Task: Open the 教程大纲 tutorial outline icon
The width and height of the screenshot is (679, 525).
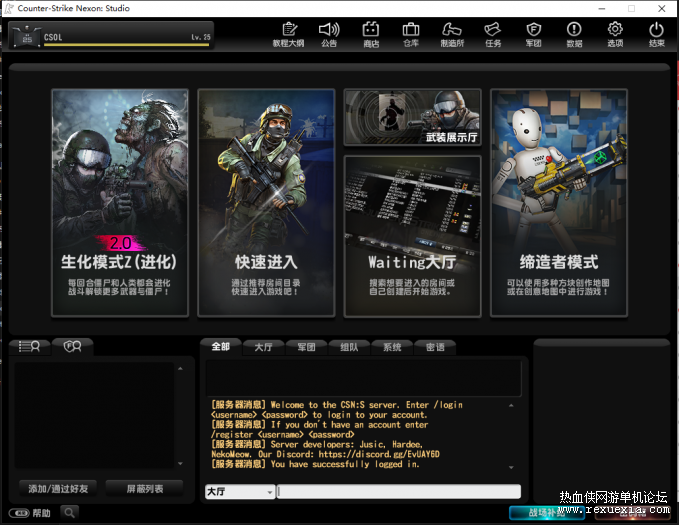Action: (288, 34)
